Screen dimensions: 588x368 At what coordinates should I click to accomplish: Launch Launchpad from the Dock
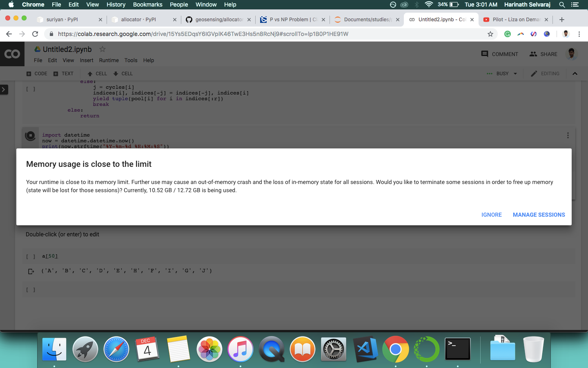click(85, 349)
